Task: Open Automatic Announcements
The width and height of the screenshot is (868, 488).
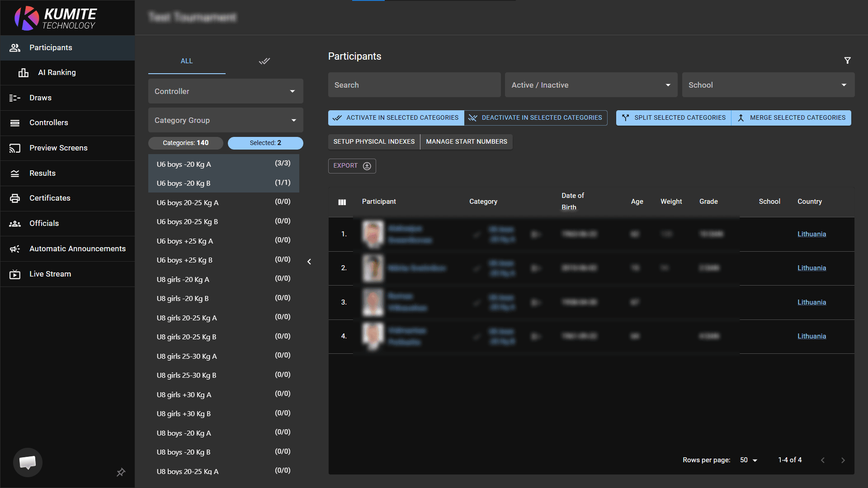Action: pos(77,249)
